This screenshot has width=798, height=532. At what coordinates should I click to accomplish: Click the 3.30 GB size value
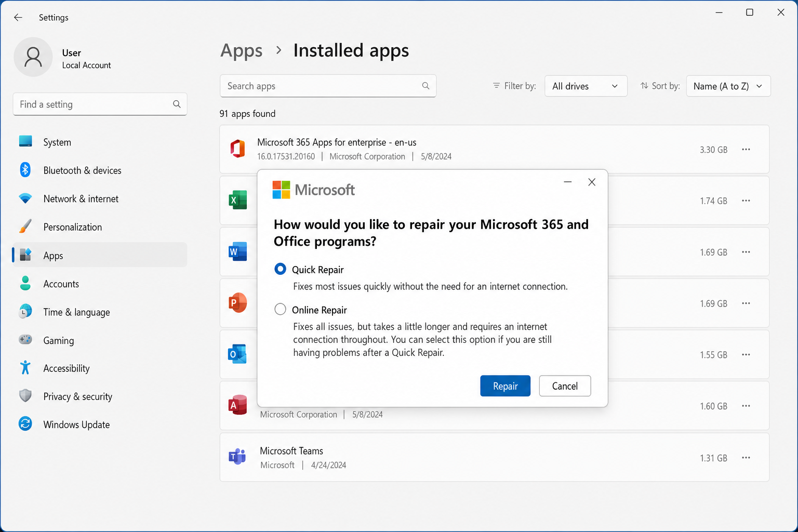tap(713, 150)
